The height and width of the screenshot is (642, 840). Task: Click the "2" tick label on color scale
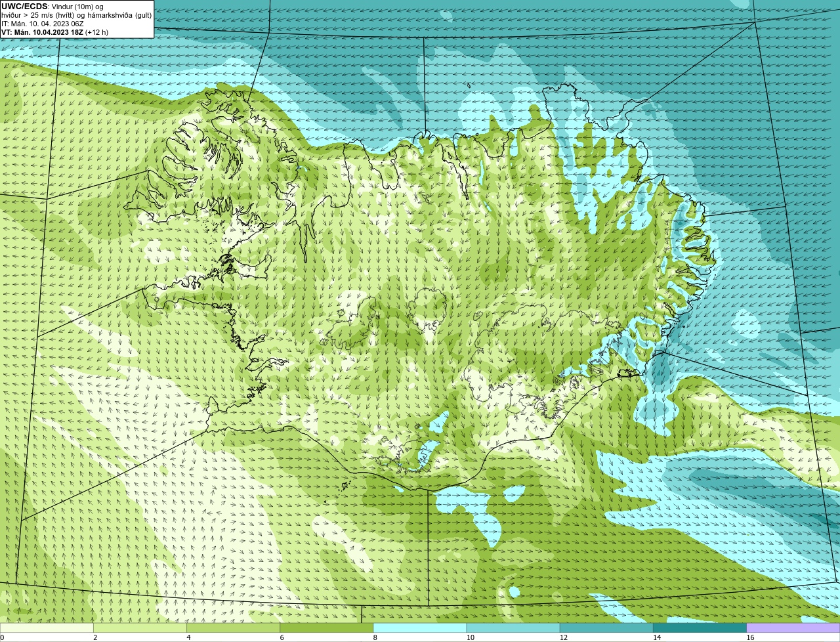(95, 637)
